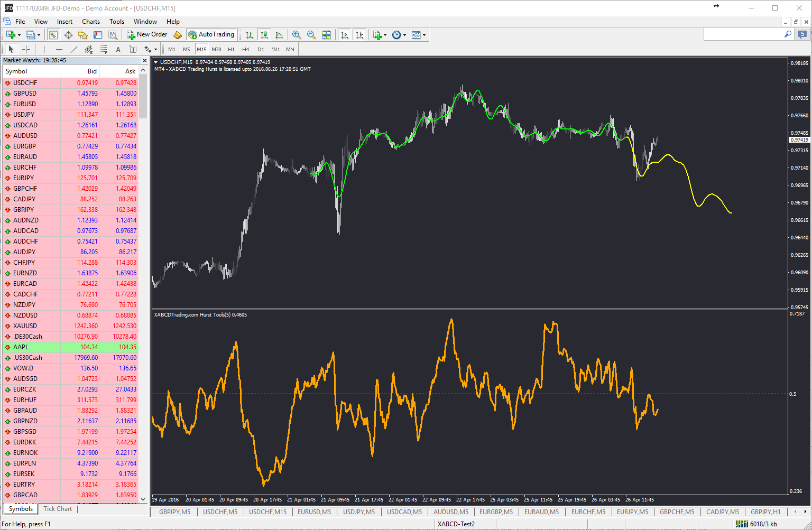
Task: Toggle the AutoTrading button
Action: tap(211, 35)
